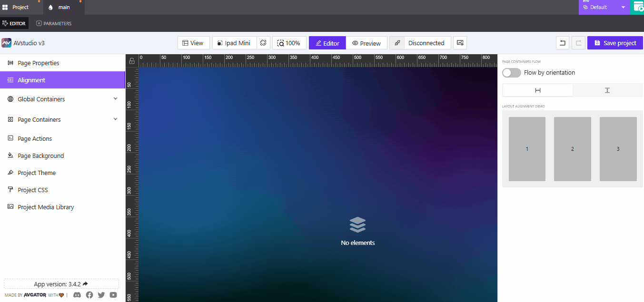Open the Default profile dropdown
This screenshot has width=644, height=302.
coord(604,7)
